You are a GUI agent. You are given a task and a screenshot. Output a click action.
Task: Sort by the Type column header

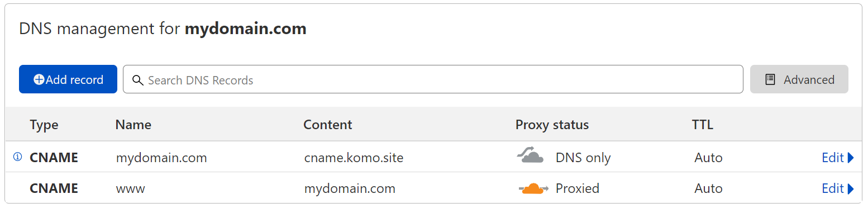(44, 124)
